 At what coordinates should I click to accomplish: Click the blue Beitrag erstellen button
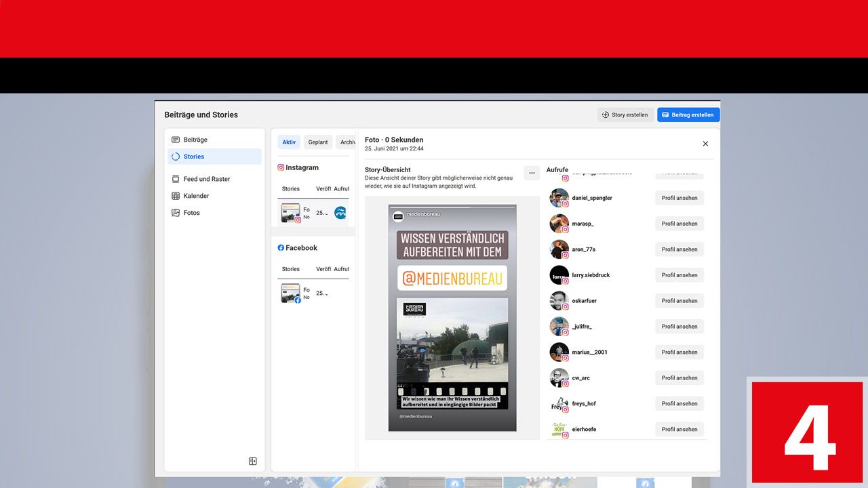[688, 115]
